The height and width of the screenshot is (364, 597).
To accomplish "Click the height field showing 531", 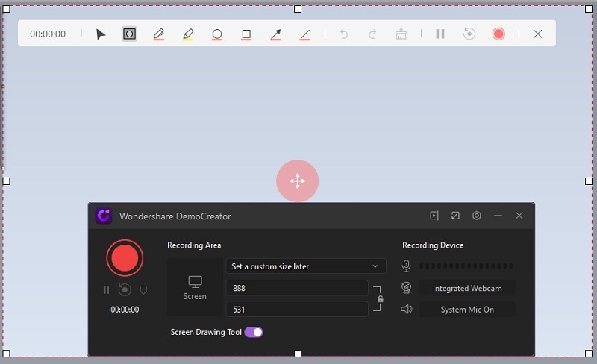I will click(x=297, y=309).
